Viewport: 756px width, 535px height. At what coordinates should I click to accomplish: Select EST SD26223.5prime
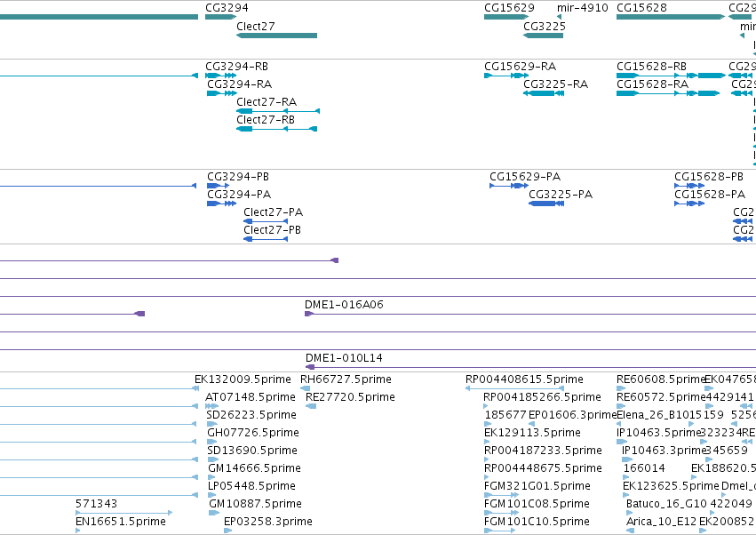point(251,415)
